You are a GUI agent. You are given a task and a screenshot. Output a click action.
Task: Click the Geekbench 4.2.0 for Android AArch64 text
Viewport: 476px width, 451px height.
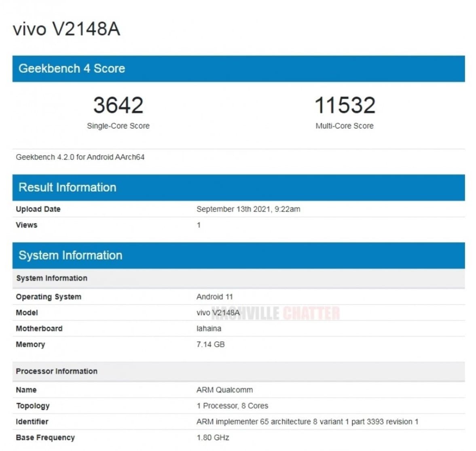click(x=80, y=157)
